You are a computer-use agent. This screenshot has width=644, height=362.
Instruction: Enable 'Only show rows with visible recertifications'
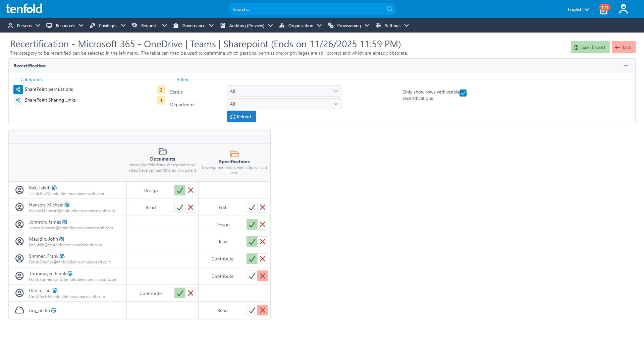463,93
